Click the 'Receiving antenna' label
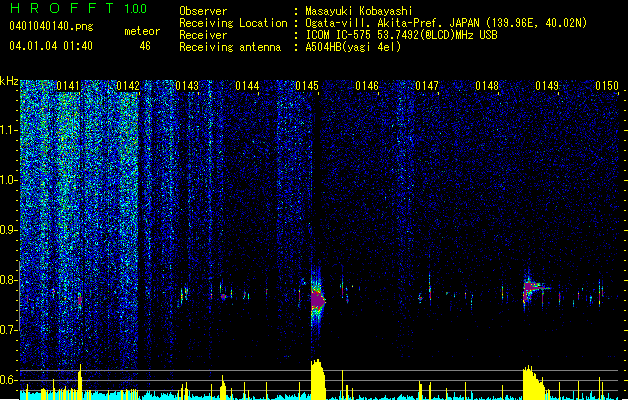Image resolution: width=629 pixels, height=400 pixels. 230,47
